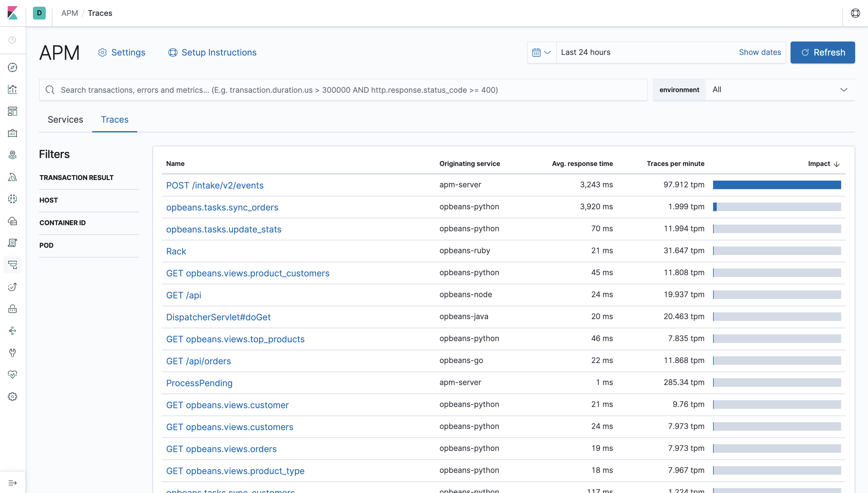The height and width of the screenshot is (493, 868).
Task: Open the Recently Viewed clock icon
Action: point(13,40)
